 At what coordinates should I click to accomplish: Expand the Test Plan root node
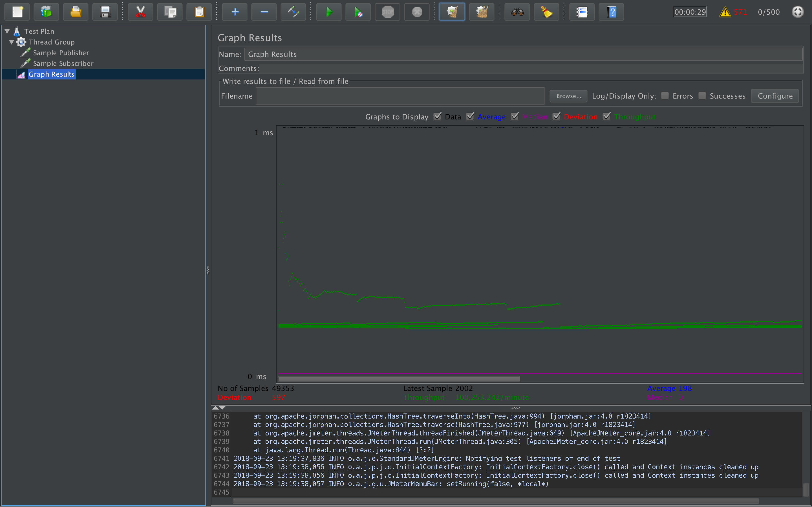[x=7, y=31]
